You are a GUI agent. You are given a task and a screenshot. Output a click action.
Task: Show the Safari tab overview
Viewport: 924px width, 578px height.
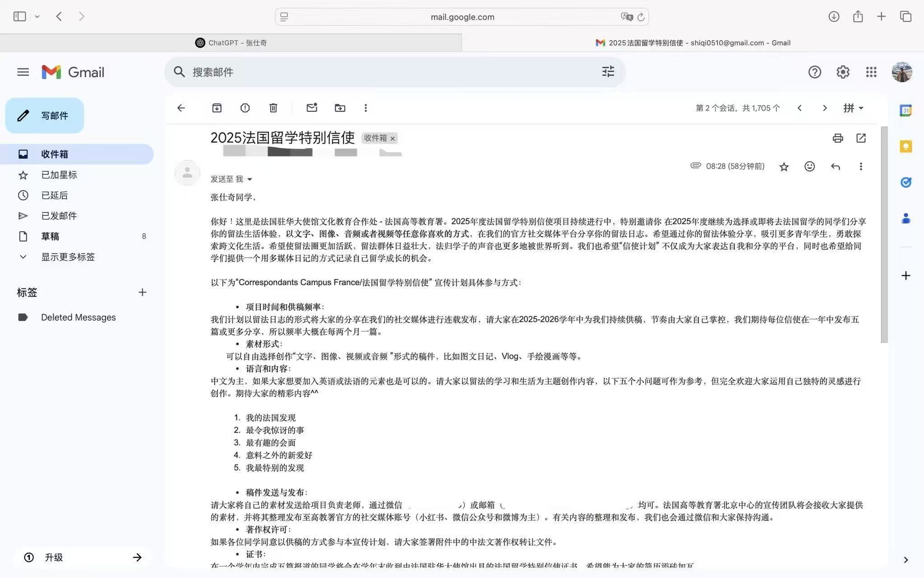click(906, 17)
